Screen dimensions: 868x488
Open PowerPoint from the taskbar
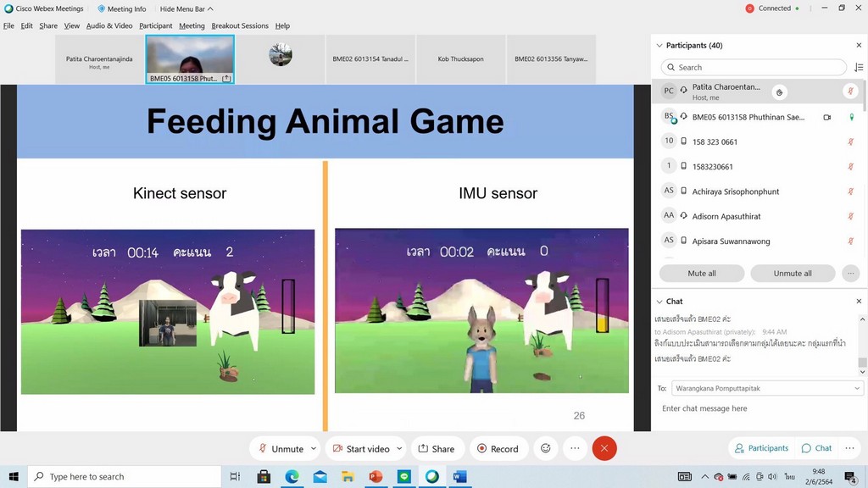(376, 477)
